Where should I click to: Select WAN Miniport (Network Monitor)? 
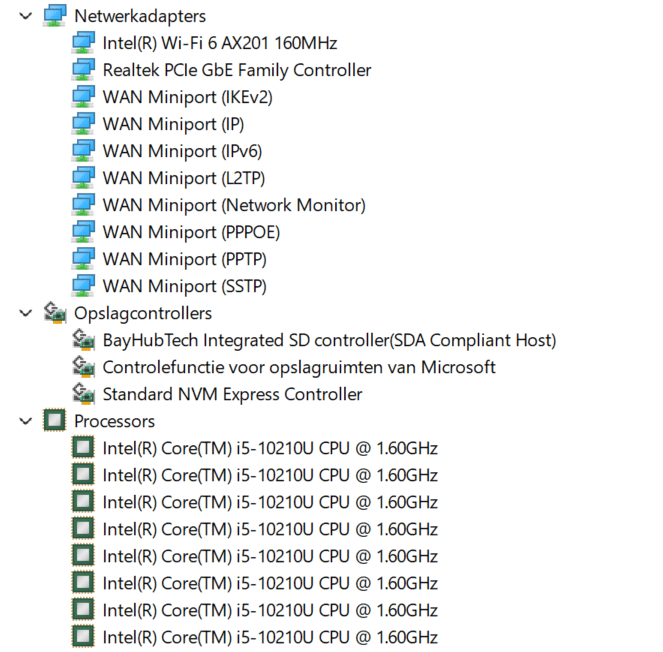point(234,205)
